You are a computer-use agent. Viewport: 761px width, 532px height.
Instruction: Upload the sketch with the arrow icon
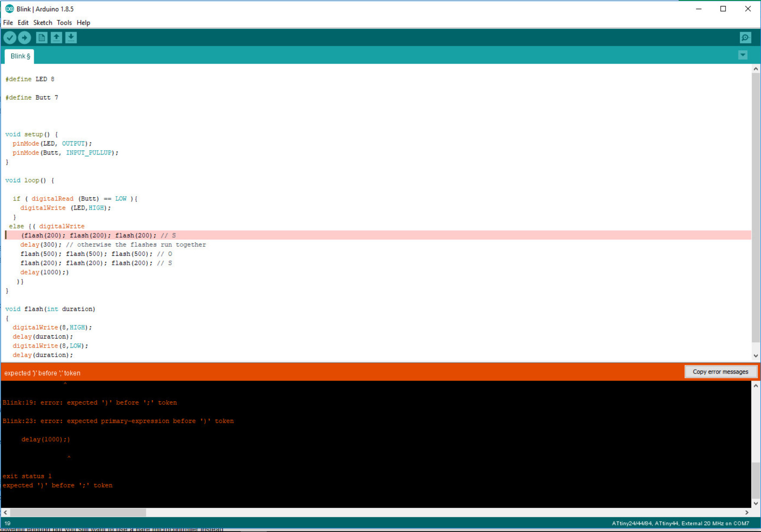25,38
